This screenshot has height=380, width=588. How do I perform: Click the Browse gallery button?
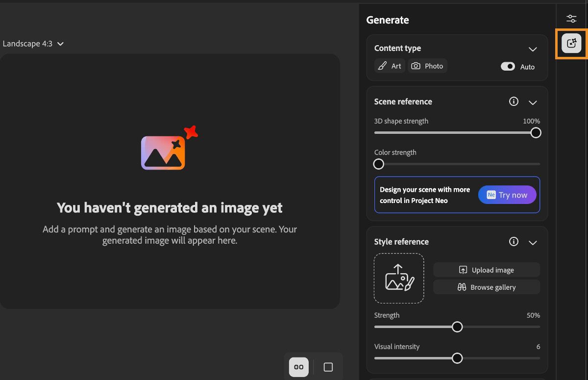(487, 287)
